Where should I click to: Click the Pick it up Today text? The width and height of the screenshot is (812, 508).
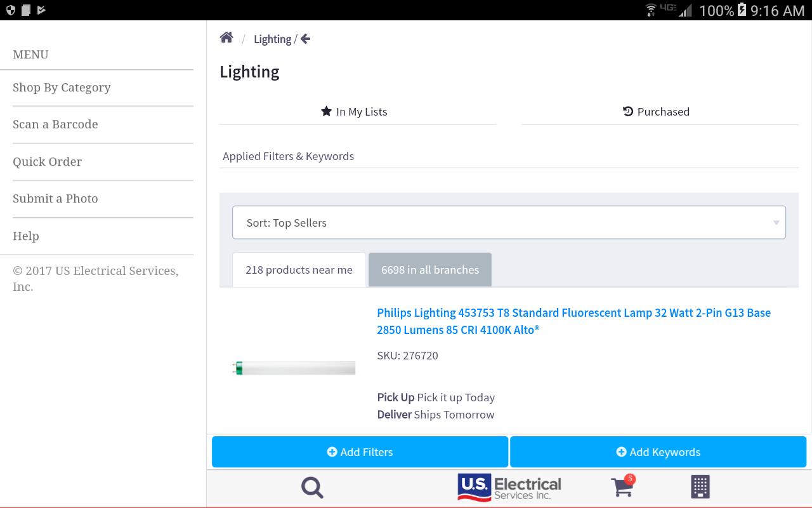[x=455, y=398]
